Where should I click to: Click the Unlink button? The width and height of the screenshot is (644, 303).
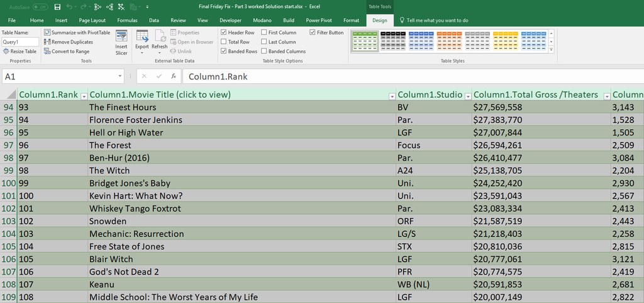pyautogui.click(x=181, y=52)
